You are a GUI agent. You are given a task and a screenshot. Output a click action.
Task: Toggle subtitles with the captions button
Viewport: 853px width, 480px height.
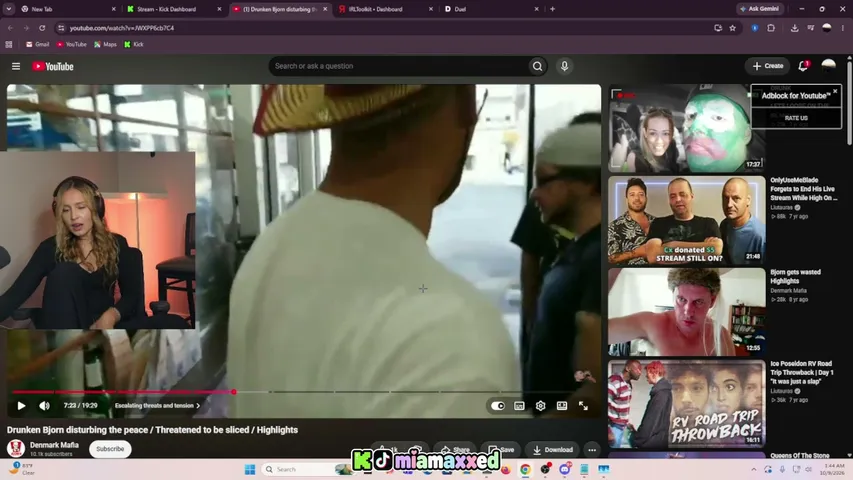click(519, 405)
